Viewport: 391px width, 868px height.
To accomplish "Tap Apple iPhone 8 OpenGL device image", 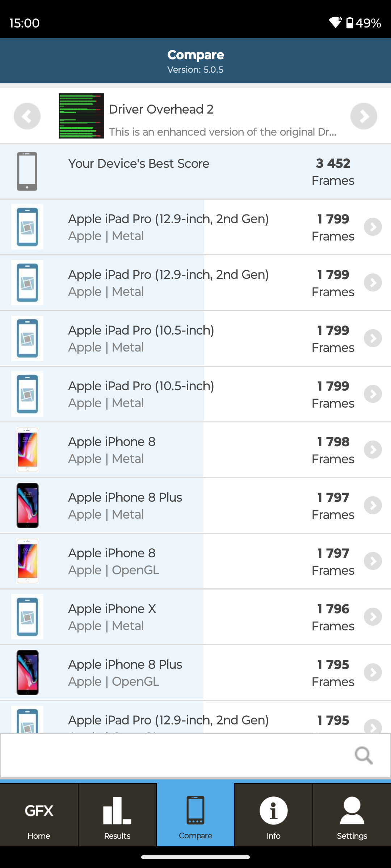I will pos(28,561).
